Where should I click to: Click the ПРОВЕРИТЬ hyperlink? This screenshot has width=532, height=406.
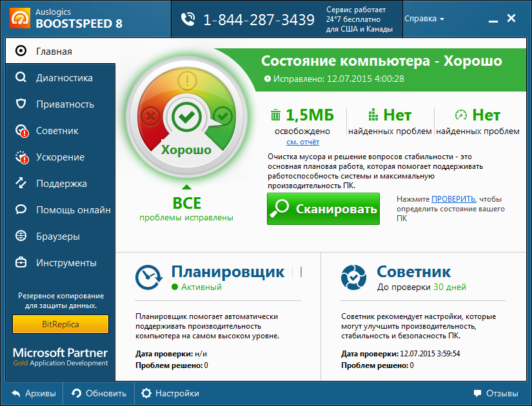point(453,199)
